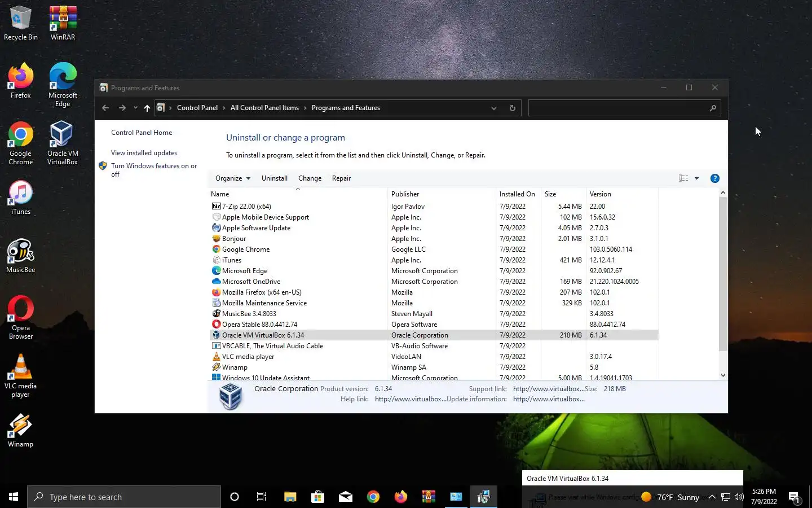Select Opera Stable 88.0.4412.74 entry

click(x=434, y=325)
